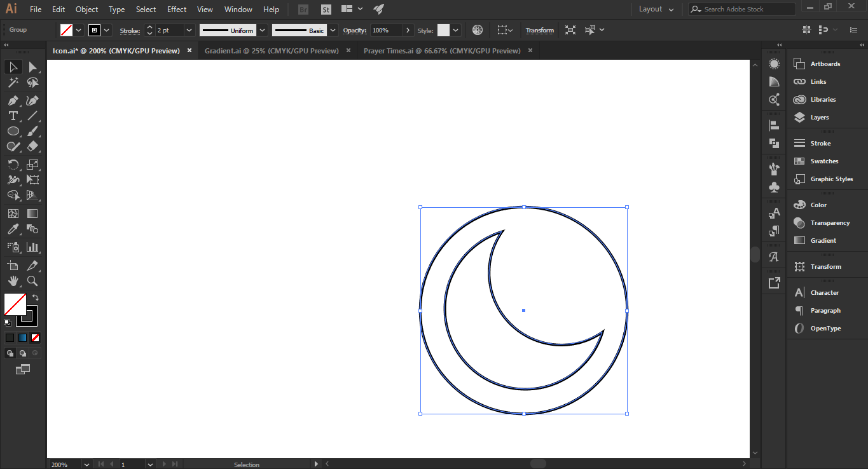868x469 pixels.
Task: Open the Window menu
Action: (238, 10)
